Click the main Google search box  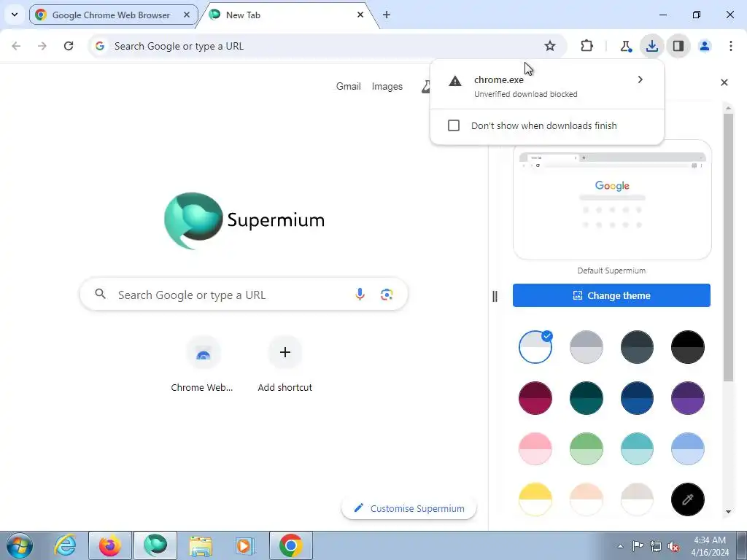tap(244, 295)
